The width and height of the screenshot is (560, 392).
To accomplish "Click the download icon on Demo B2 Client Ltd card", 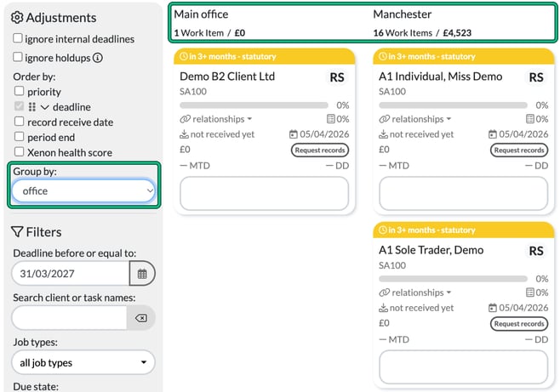I will (184, 134).
